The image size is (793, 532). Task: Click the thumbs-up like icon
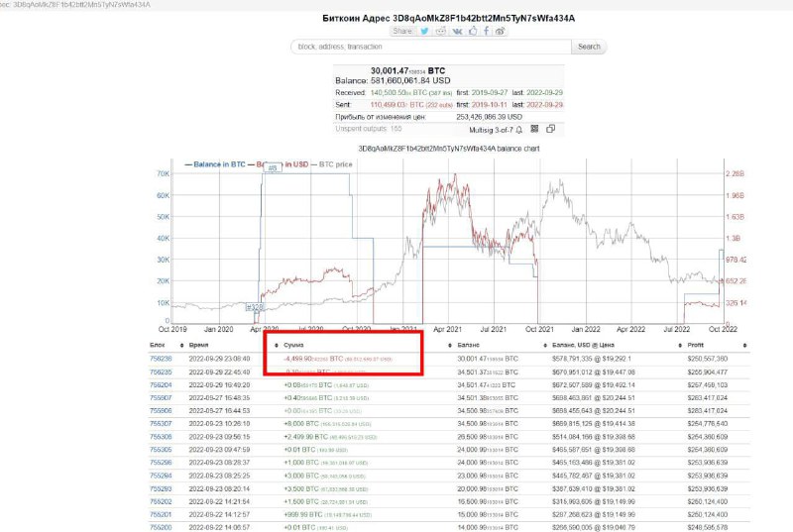click(473, 31)
